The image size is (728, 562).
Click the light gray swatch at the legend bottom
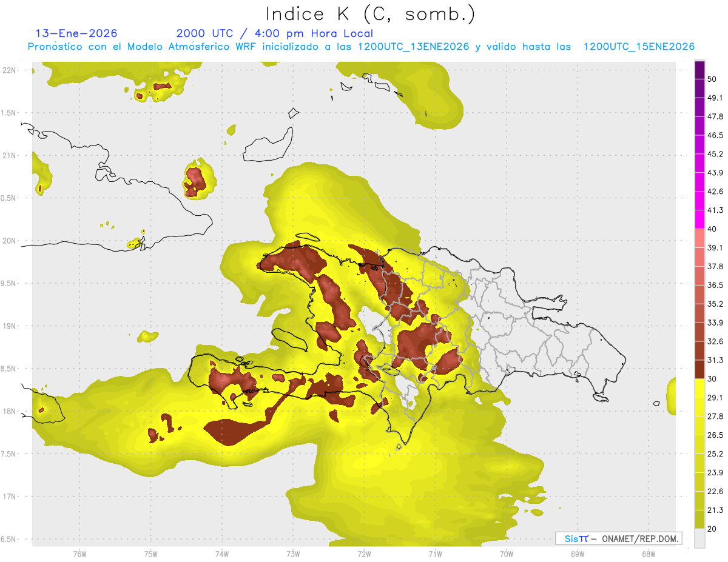(699, 538)
